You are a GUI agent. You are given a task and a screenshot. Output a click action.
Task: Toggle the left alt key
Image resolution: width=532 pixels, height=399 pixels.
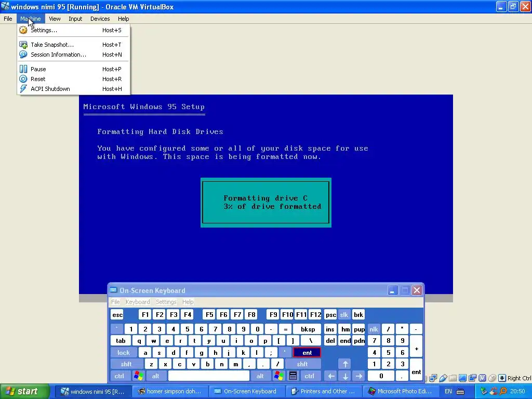156,376
